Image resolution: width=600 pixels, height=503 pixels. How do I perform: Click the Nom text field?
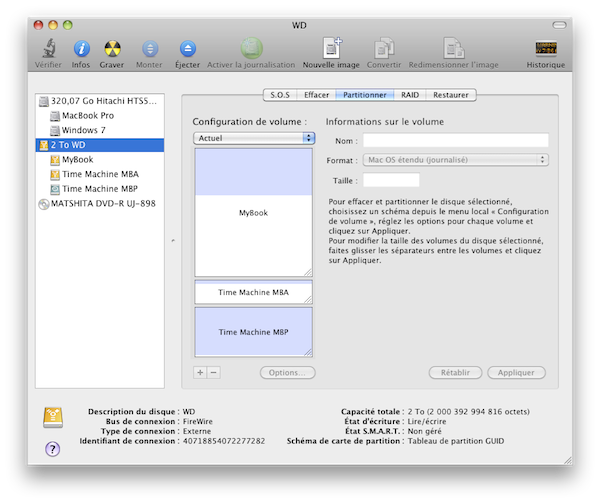(456, 140)
